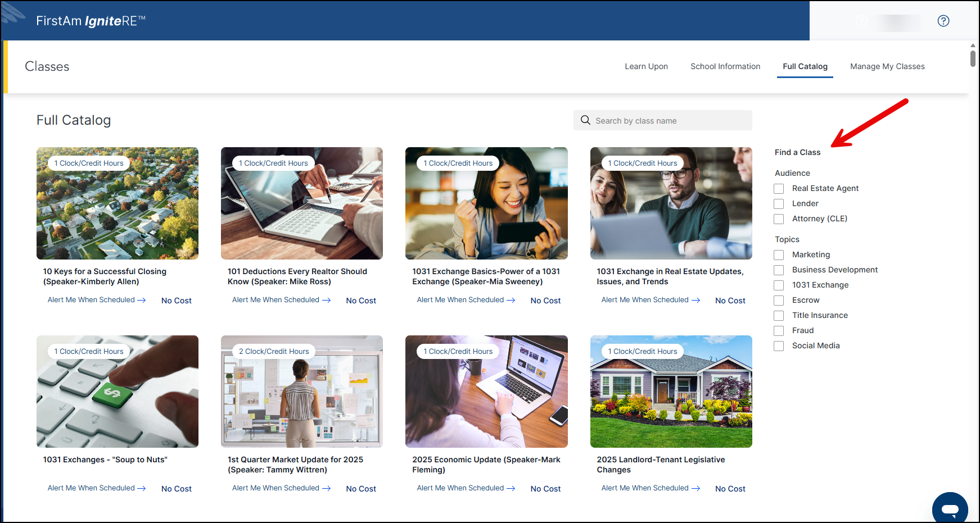Toggle the Fraud topic checkbox
Screen dimensions: 980x523
point(779,331)
